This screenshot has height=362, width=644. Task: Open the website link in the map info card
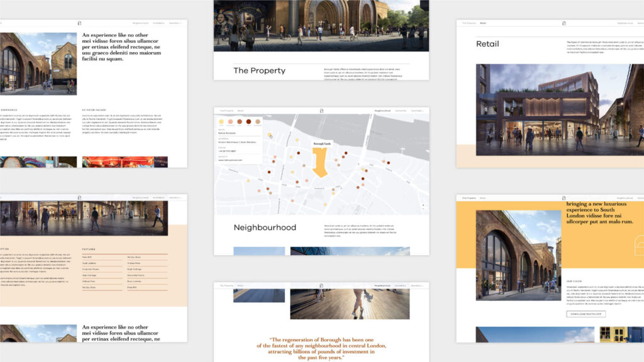pyautogui.click(x=231, y=160)
